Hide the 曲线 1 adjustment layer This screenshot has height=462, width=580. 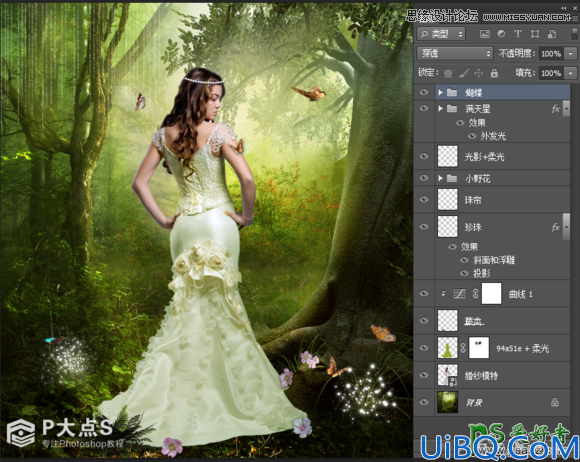pos(424,293)
